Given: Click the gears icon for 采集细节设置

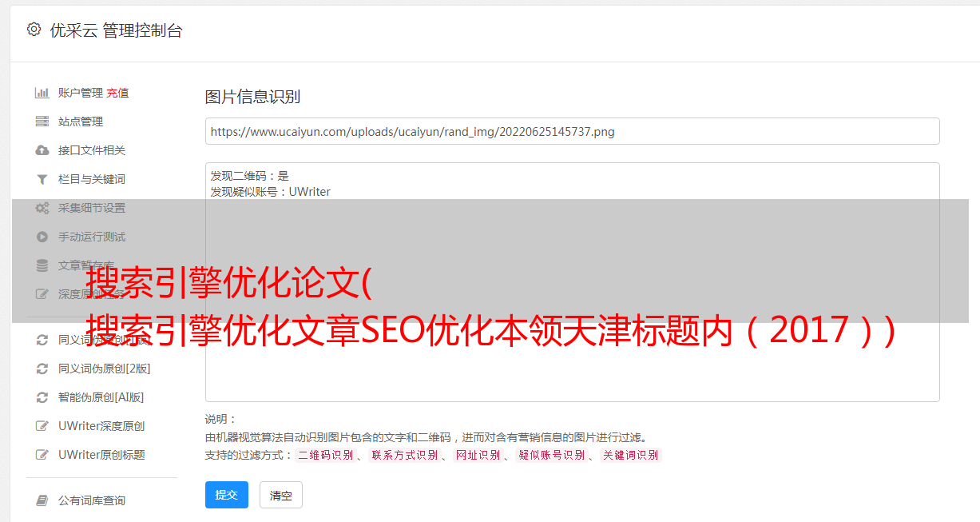Looking at the screenshot, I should pos(42,208).
